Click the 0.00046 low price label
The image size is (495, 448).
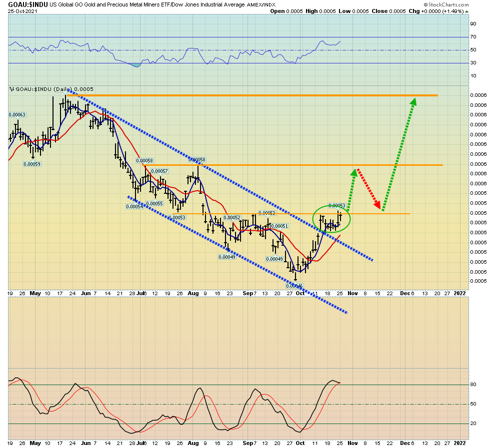(x=294, y=286)
